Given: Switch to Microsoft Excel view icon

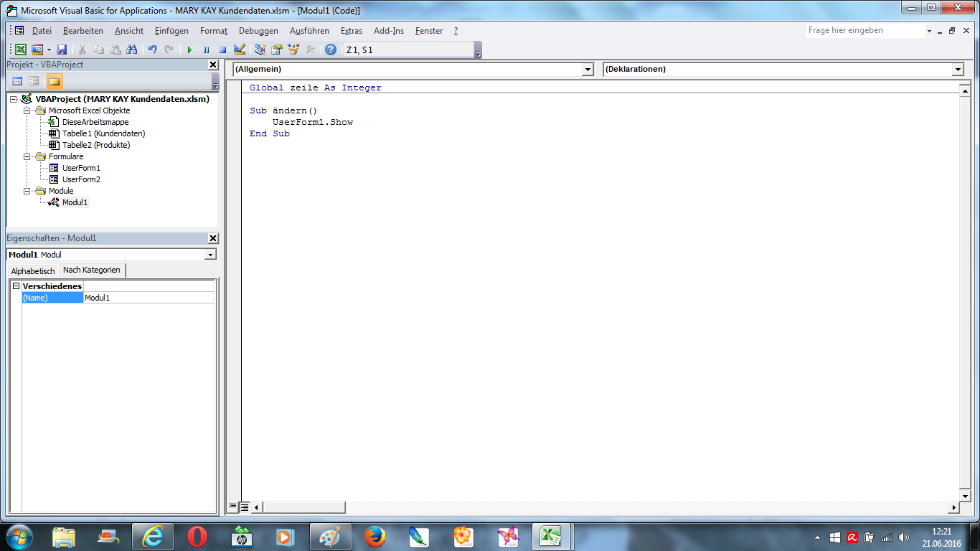Looking at the screenshot, I should click(21, 50).
